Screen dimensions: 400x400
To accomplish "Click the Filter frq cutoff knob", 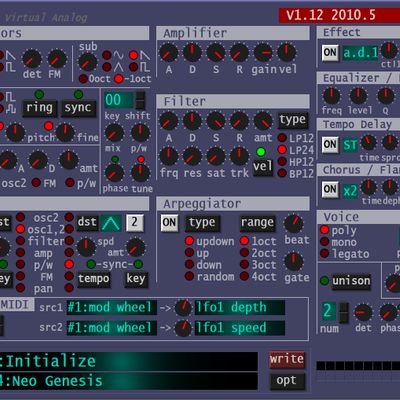I will coord(169,156).
